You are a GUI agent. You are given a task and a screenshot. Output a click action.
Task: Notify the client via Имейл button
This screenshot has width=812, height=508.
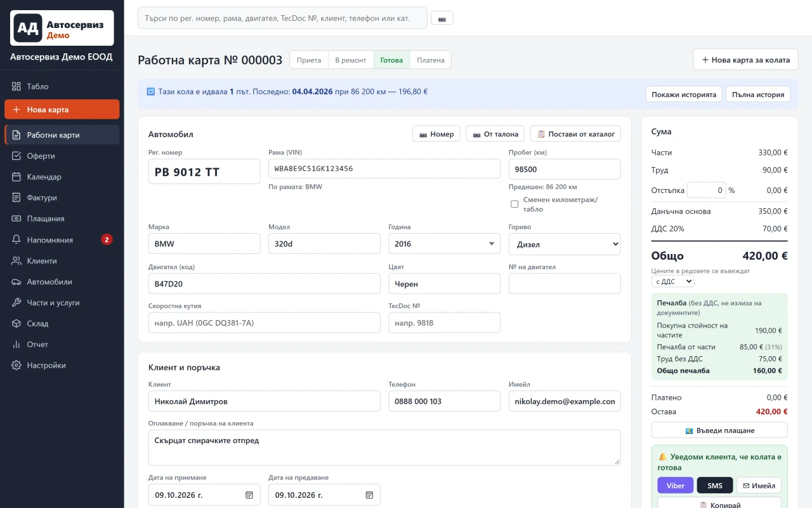(x=759, y=486)
